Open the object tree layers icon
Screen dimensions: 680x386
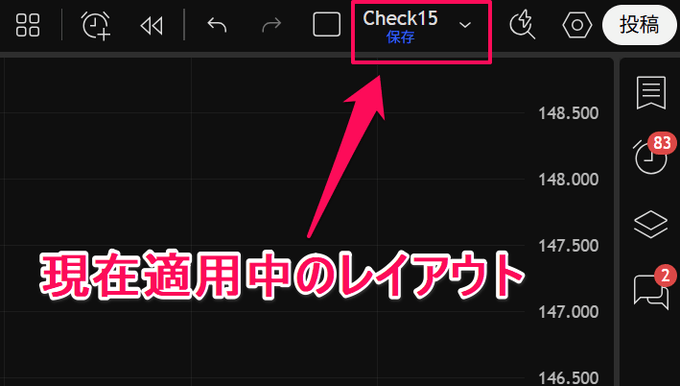tap(651, 225)
